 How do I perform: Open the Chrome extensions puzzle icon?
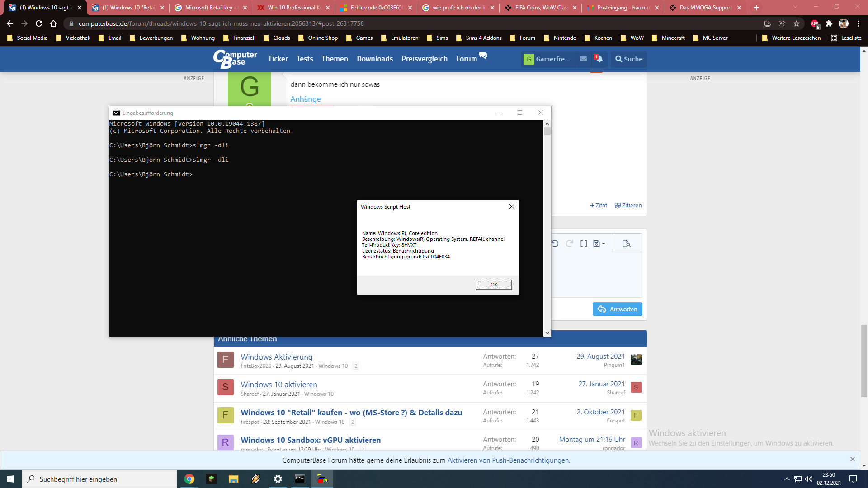829,23
